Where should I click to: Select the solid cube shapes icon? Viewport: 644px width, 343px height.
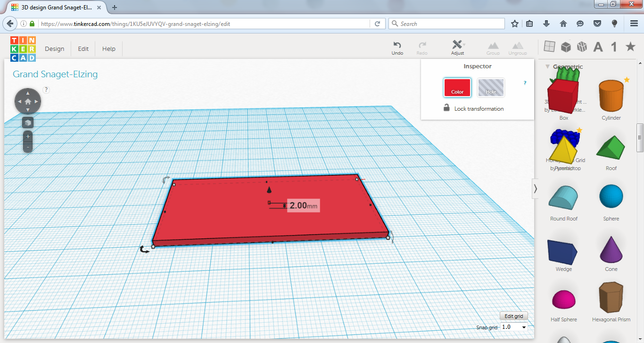click(x=566, y=46)
